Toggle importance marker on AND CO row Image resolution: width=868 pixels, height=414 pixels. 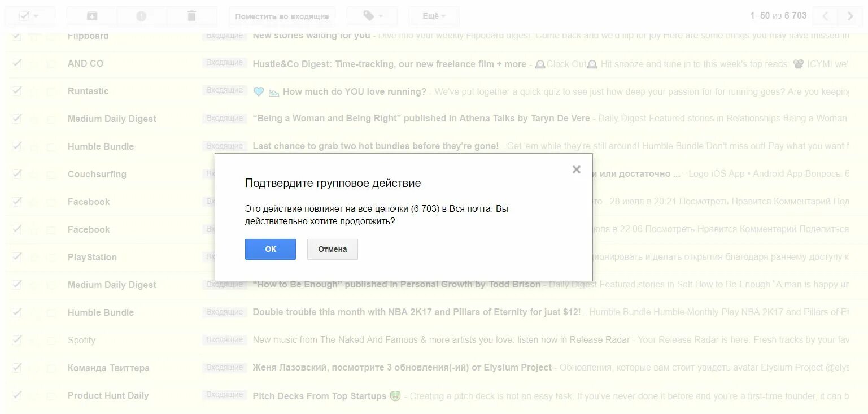click(51, 64)
